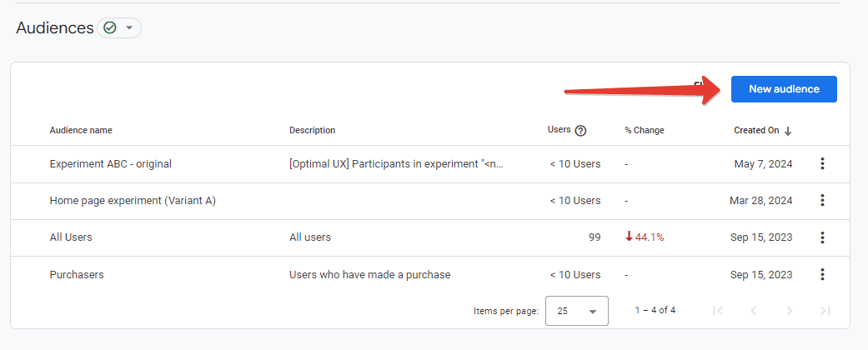
Task: Open more options for Purchasers row
Action: tap(823, 274)
